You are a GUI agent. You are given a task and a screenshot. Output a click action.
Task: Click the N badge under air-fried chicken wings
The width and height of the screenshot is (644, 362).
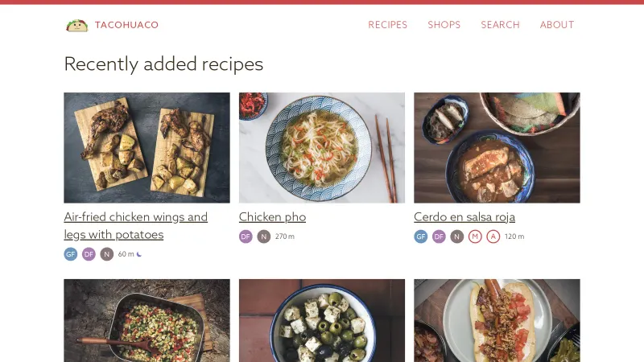point(107,254)
